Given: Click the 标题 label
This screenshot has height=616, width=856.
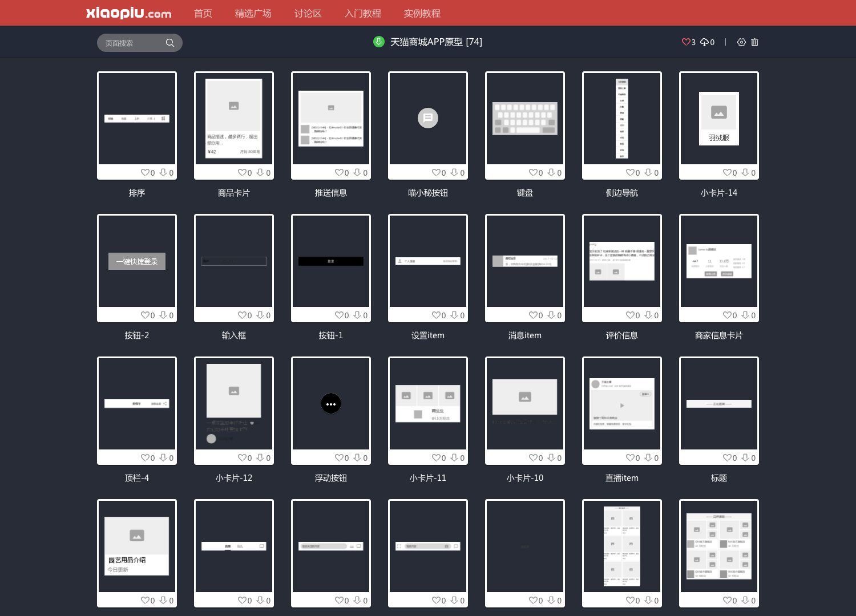Looking at the screenshot, I should (719, 478).
